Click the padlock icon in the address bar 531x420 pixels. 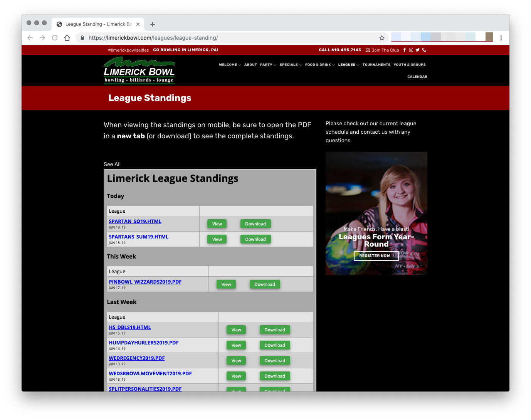click(82, 38)
